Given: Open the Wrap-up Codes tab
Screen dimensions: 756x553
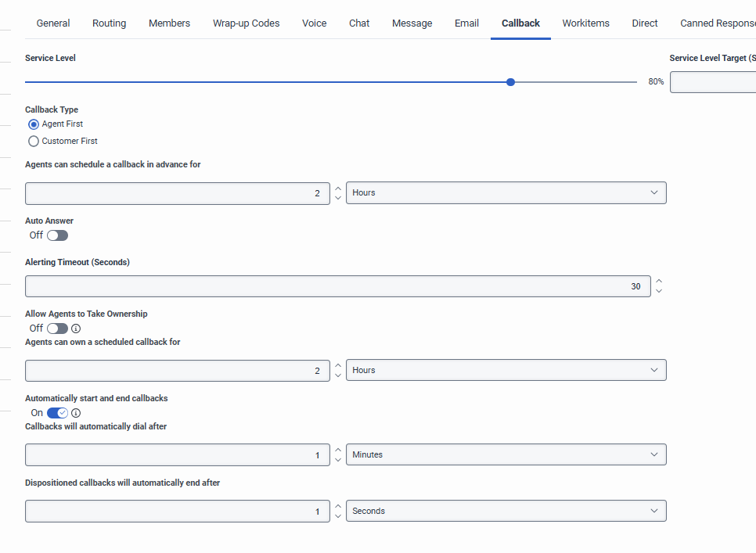Looking at the screenshot, I should point(246,23).
